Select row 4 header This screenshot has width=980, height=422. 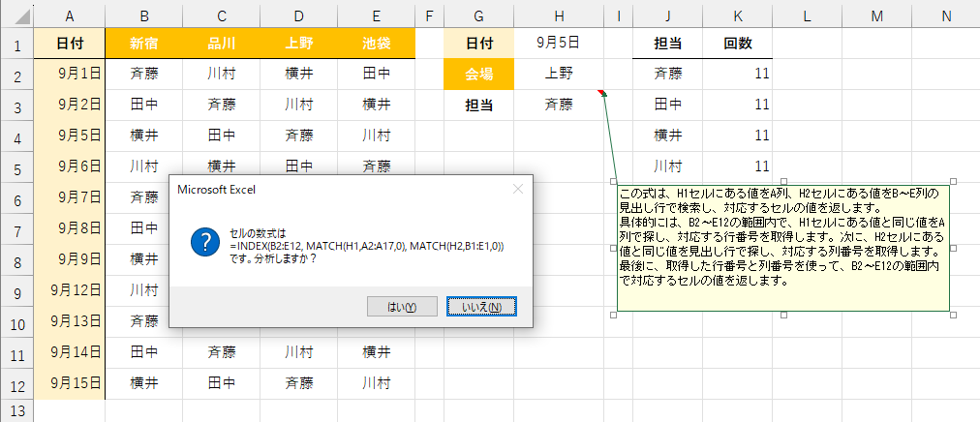(x=16, y=136)
